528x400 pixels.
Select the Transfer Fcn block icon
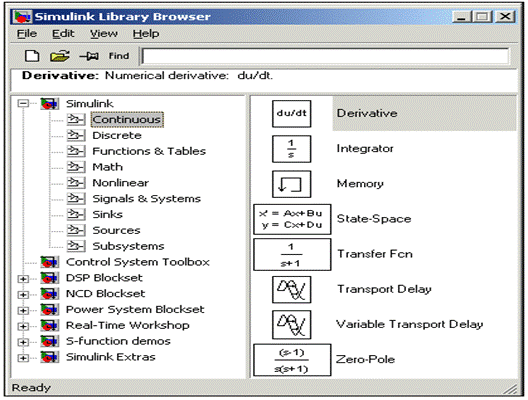292,255
